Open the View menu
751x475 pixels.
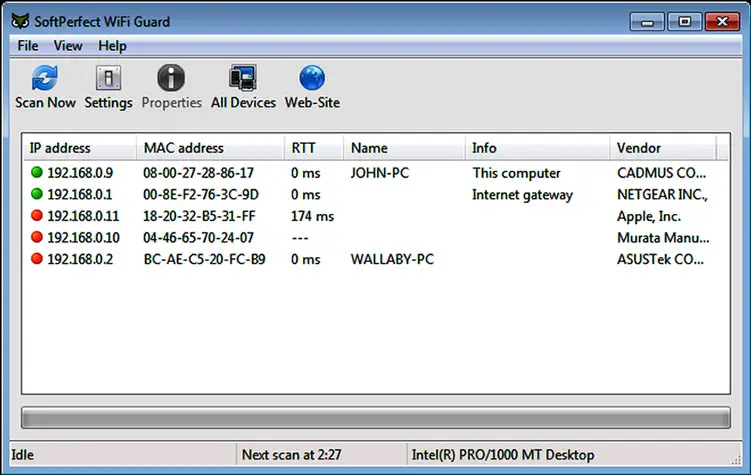68,46
